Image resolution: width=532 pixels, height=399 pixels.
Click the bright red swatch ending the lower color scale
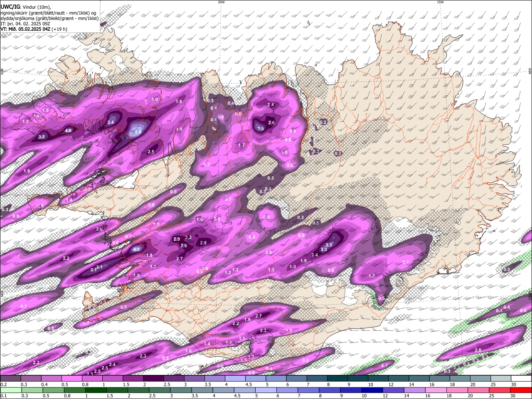click(521, 390)
